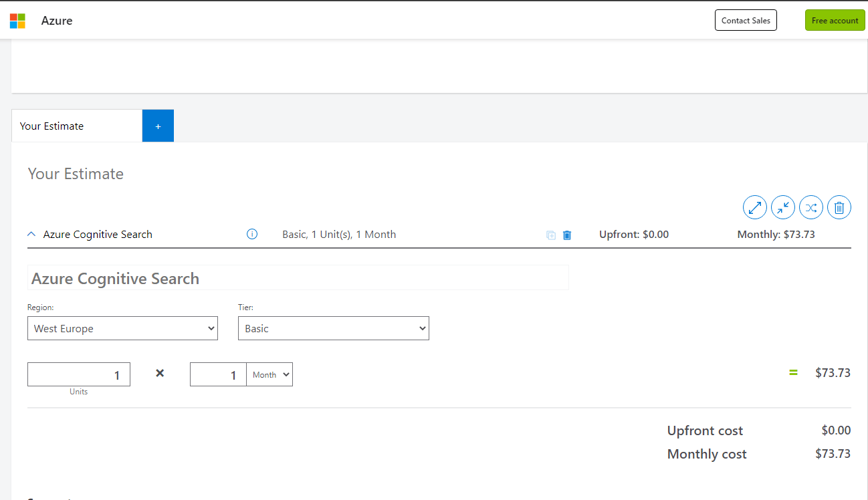Collapse the Azure Cognitive Search section

point(31,234)
